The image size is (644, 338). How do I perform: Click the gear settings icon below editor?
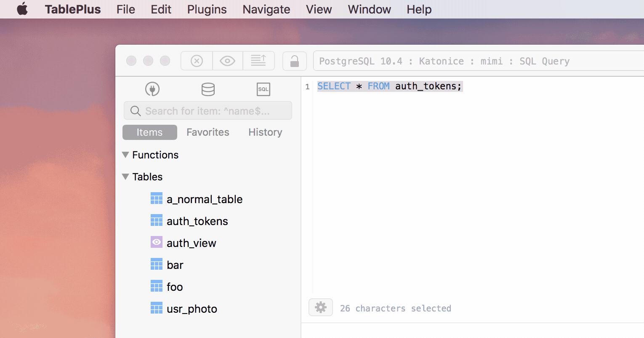pyautogui.click(x=321, y=308)
